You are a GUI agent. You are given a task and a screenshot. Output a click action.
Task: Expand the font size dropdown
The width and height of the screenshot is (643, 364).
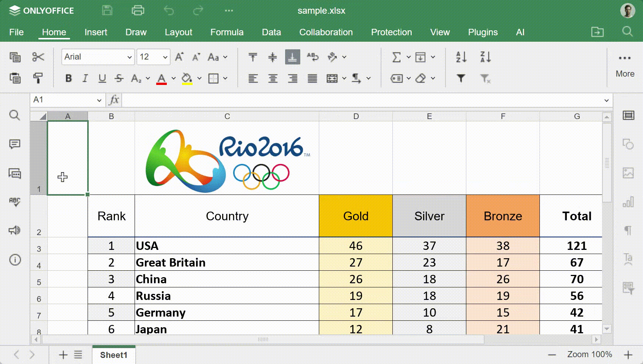[165, 57]
